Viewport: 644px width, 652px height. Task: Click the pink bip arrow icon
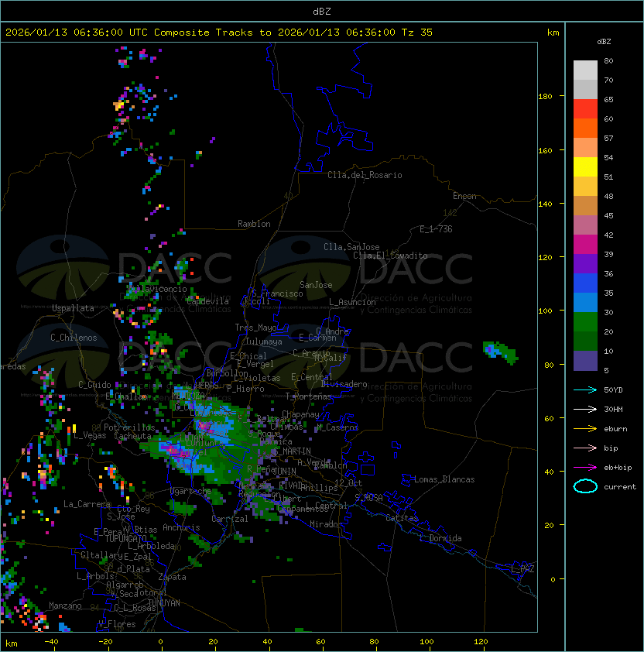585,448
